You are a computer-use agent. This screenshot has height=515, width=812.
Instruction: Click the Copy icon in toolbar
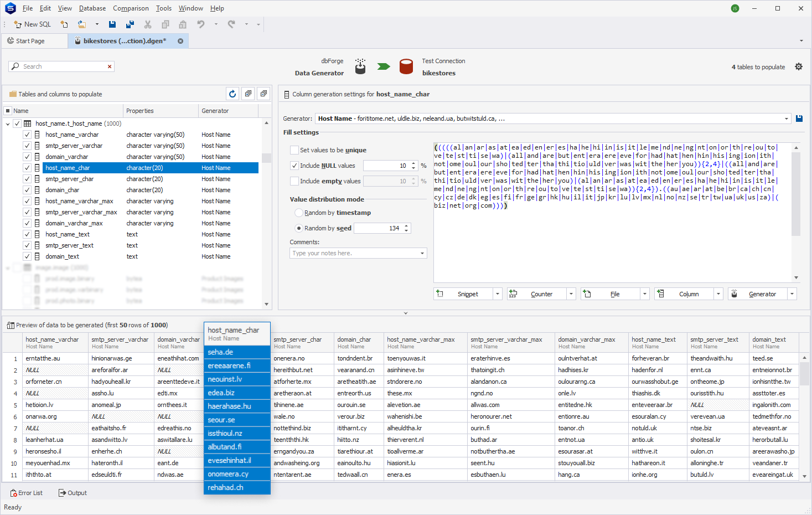pos(165,24)
